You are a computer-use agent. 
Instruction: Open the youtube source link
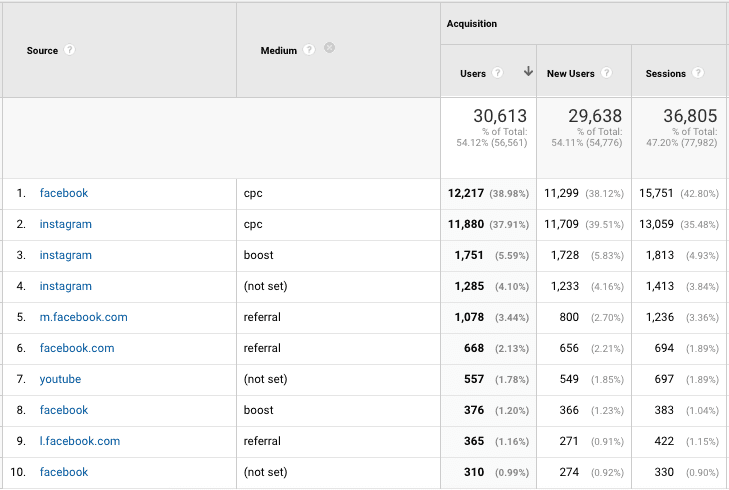point(60,379)
